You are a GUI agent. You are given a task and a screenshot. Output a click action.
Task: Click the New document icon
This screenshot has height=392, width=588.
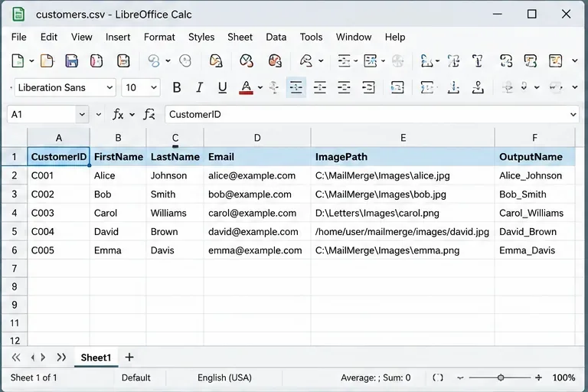point(18,60)
